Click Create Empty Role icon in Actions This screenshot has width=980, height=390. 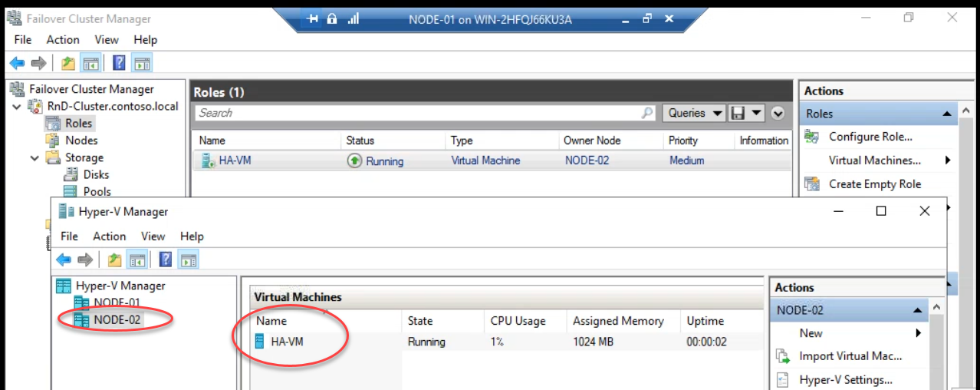[x=811, y=184]
